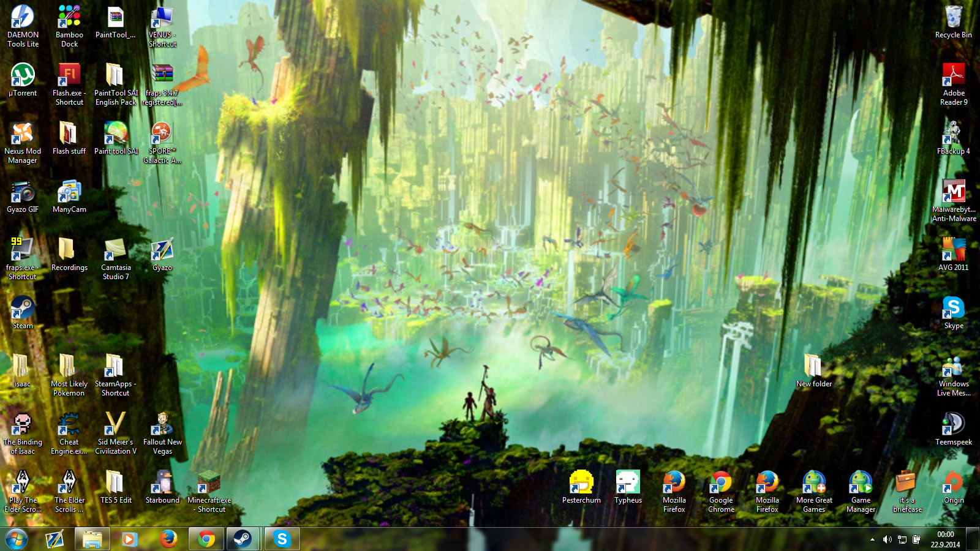The height and width of the screenshot is (551, 980).
Task: Open the PaintTool SAI English Pack folder
Action: click(x=116, y=85)
